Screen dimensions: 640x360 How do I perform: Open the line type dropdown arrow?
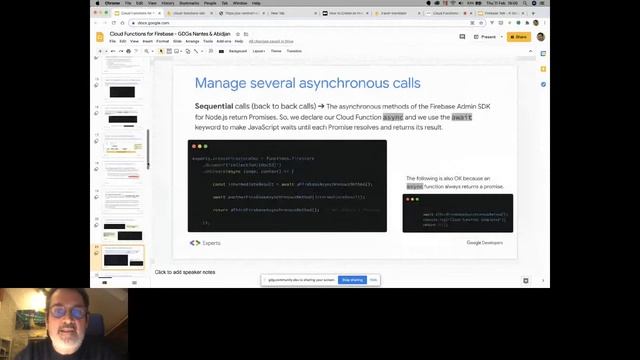[201, 51]
